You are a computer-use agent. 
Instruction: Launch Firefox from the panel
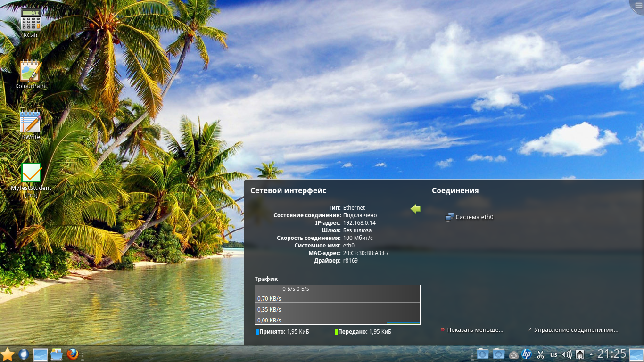(72, 354)
